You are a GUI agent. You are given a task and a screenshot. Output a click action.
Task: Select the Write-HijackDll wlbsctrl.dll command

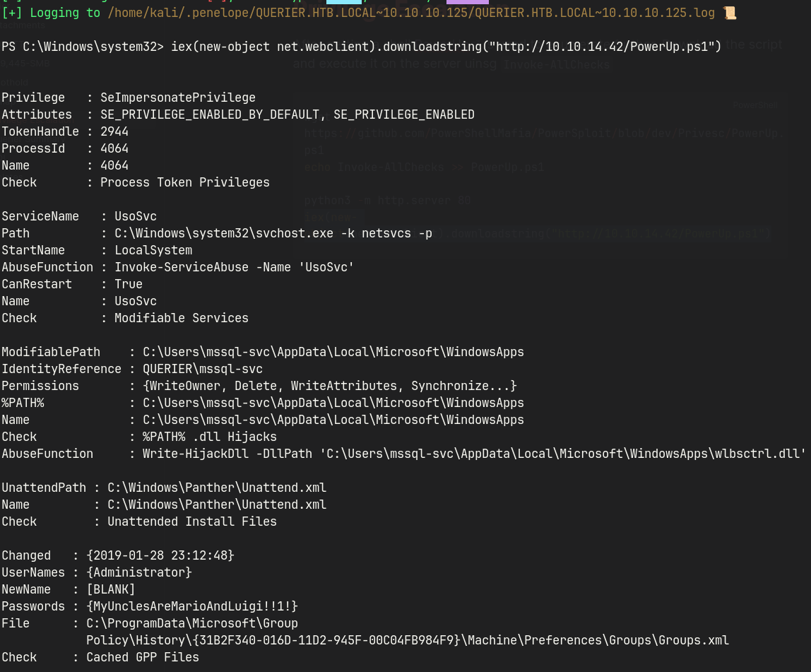point(474,454)
